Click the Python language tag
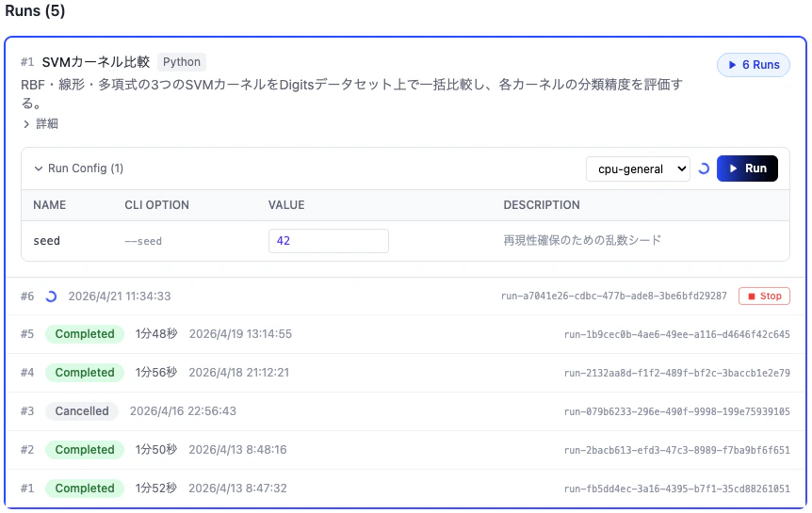The width and height of the screenshot is (812, 513). pyautogui.click(x=181, y=62)
